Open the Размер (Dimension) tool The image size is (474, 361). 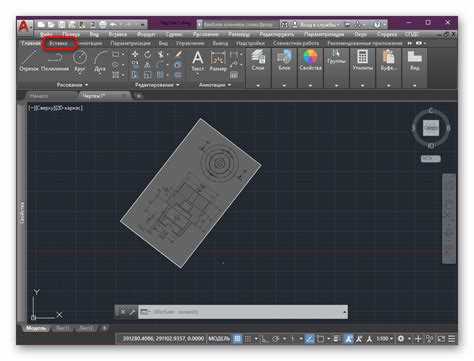218,61
